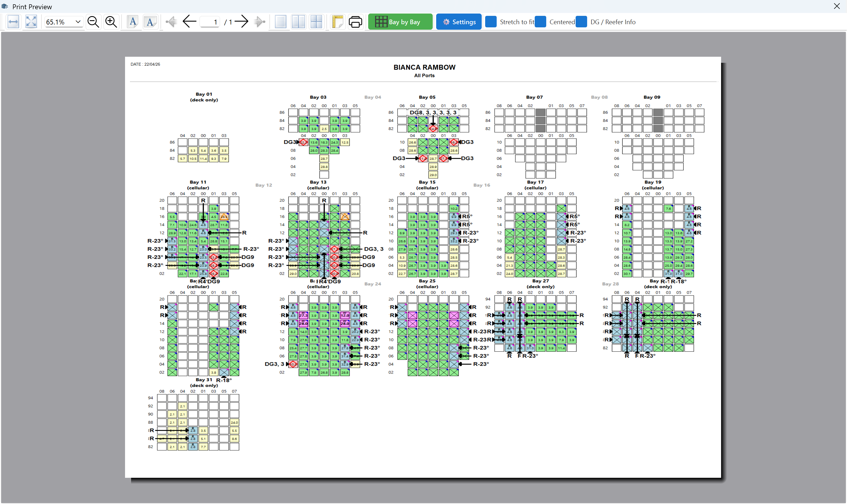Viewport: 847px width, 504px height.
Task: Click the fit-to-width icon
Action: pyautogui.click(x=13, y=22)
